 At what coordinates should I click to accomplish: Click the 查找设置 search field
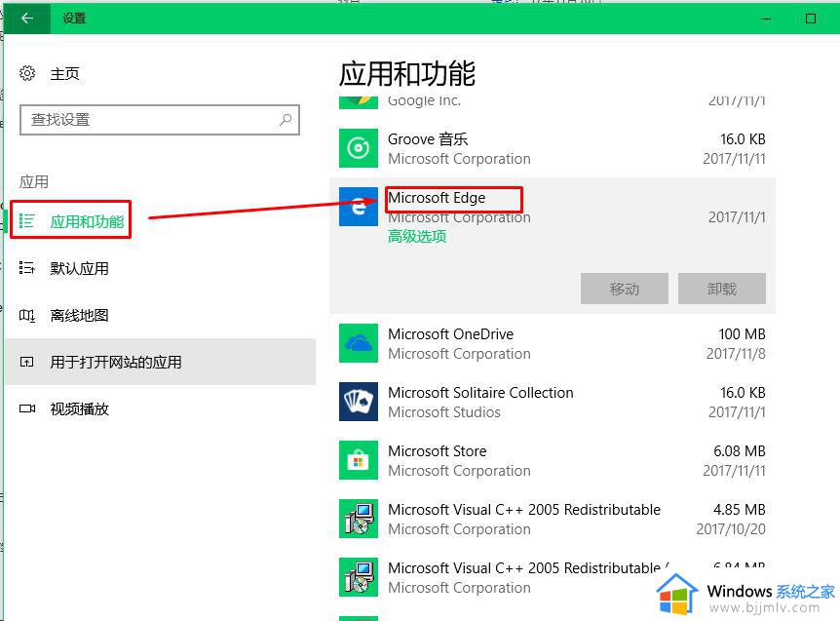(x=160, y=120)
